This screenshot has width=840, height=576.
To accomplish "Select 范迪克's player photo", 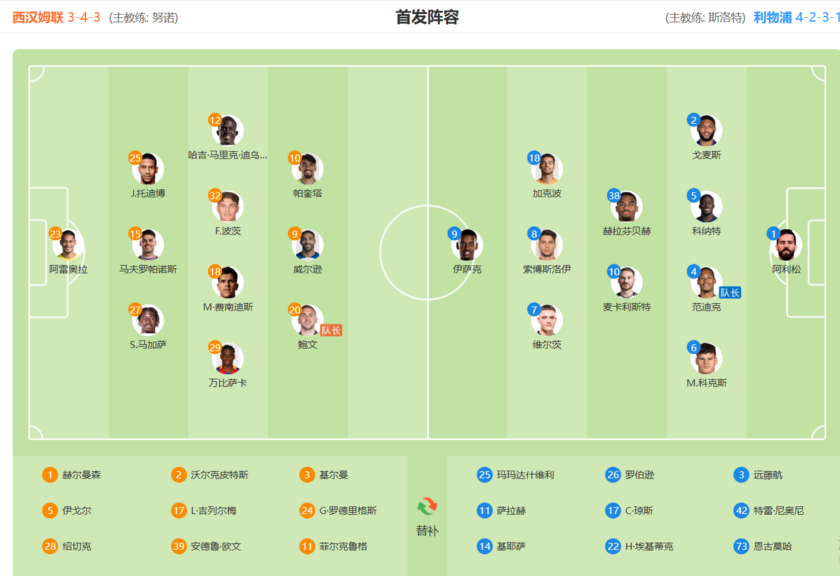I will point(707,283).
